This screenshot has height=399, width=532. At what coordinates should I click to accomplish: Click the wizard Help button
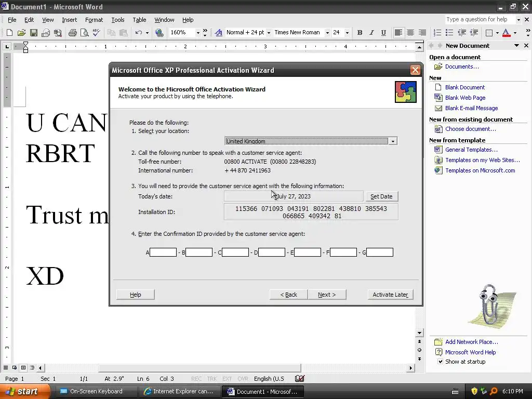(x=136, y=295)
